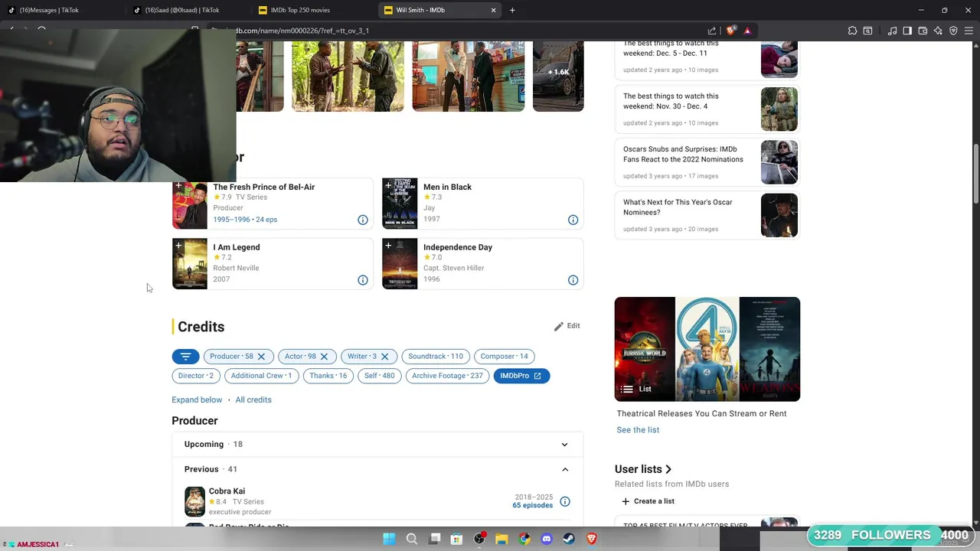Add Independence Day to watchlist

[x=388, y=246]
